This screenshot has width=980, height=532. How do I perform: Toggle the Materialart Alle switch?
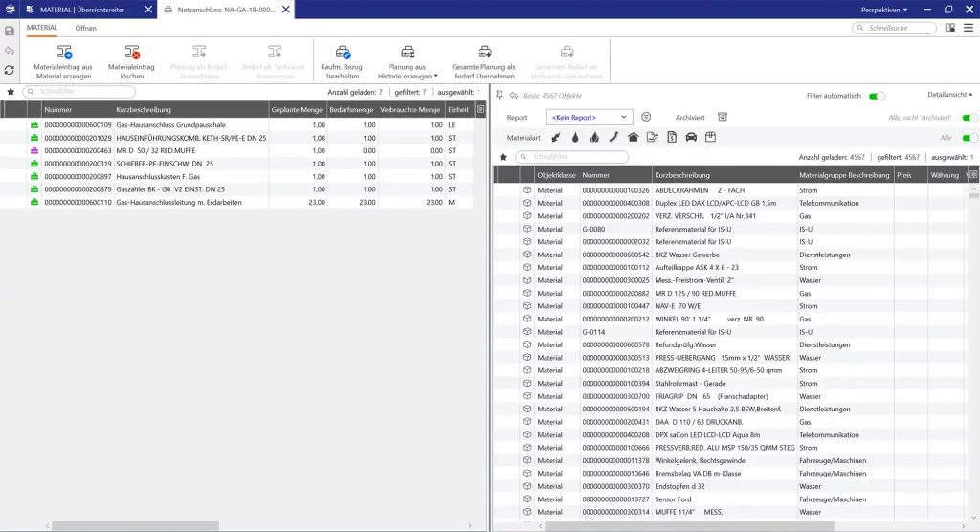coord(969,137)
